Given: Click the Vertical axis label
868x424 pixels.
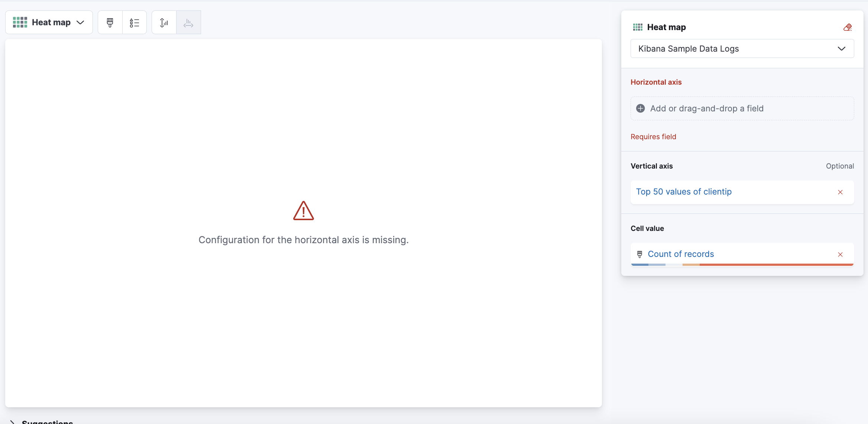Looking at the screenshot, I should coord(651,166).
